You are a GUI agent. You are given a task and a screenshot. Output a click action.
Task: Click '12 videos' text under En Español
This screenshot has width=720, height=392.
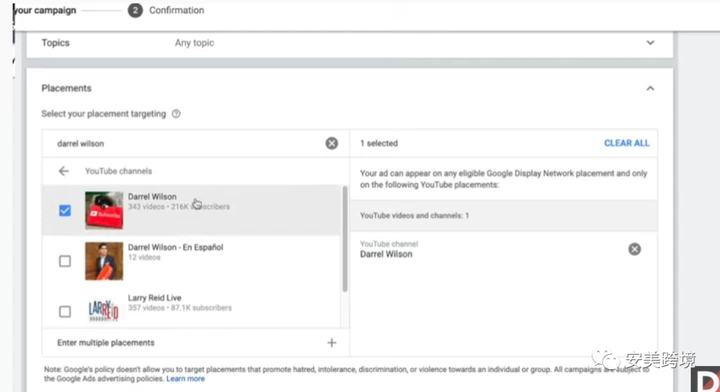pos(144,258)
